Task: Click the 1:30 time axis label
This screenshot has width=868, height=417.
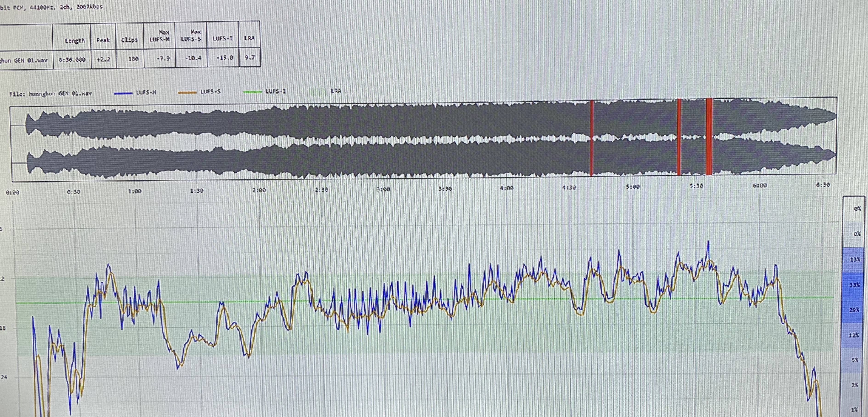Action: click(x=197, y=191)
